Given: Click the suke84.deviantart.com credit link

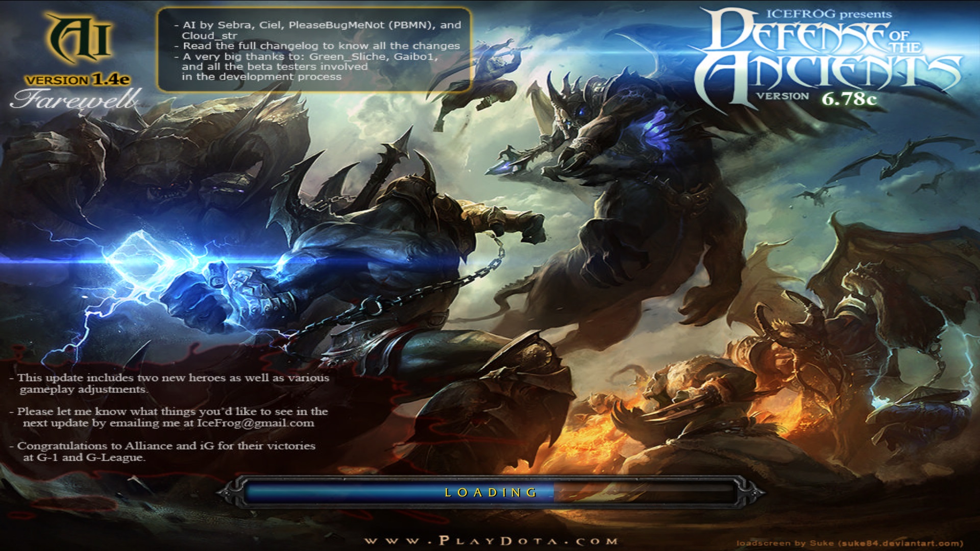Looking at the screenshot, I should coord(901,543).
